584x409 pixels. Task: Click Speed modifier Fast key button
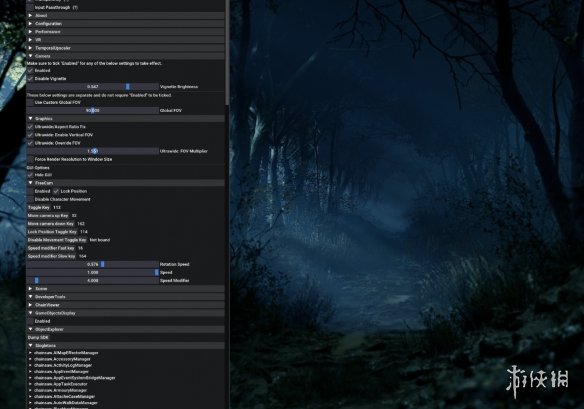tap(51, 248)
